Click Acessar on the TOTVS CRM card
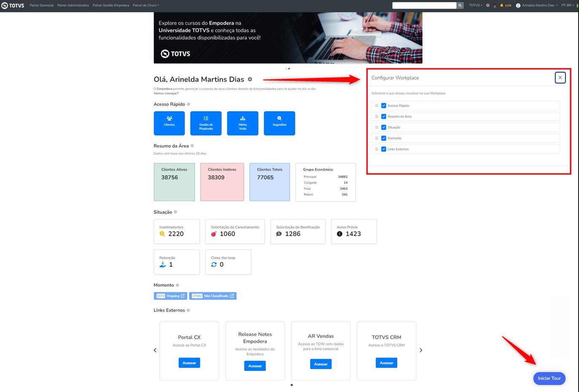The width and height of the screenshot is (579, 392). click(387, 363)
